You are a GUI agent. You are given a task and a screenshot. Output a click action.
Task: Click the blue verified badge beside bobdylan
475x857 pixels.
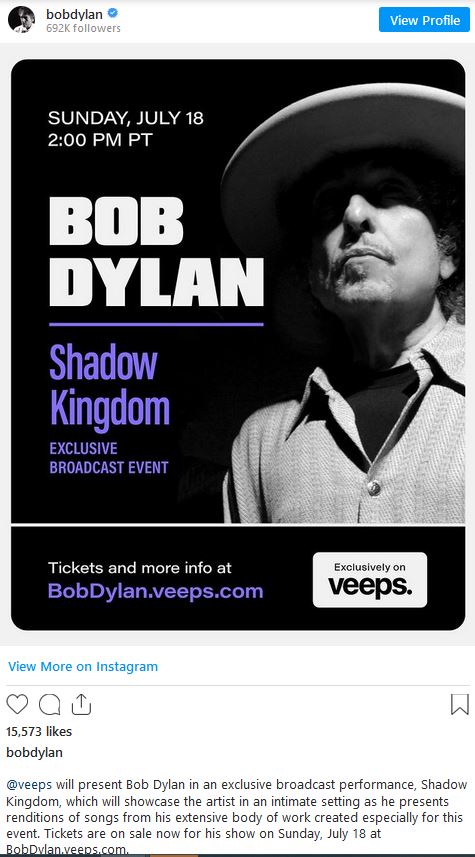click(114, 14)
